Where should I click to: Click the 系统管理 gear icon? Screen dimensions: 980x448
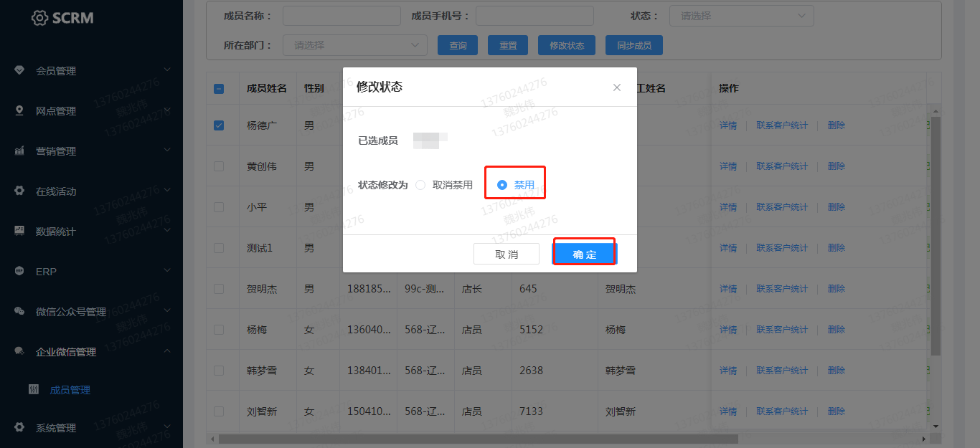point(19,427)
